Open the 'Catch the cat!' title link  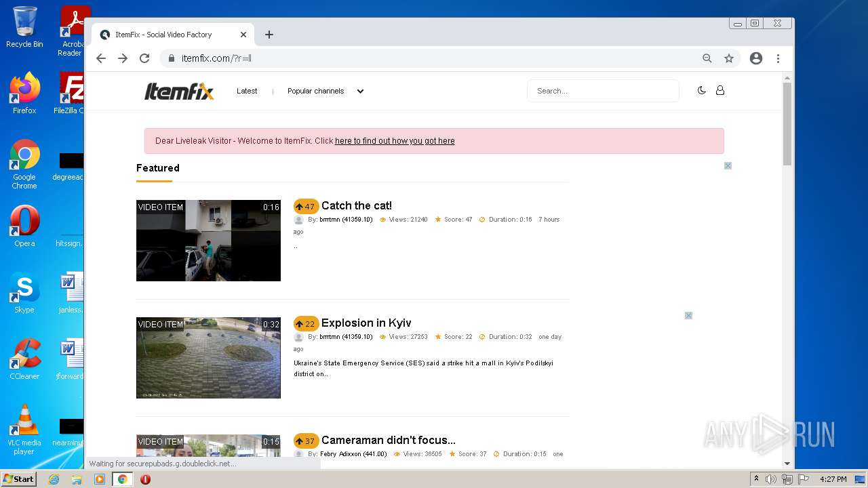click(x=357, y=205)
